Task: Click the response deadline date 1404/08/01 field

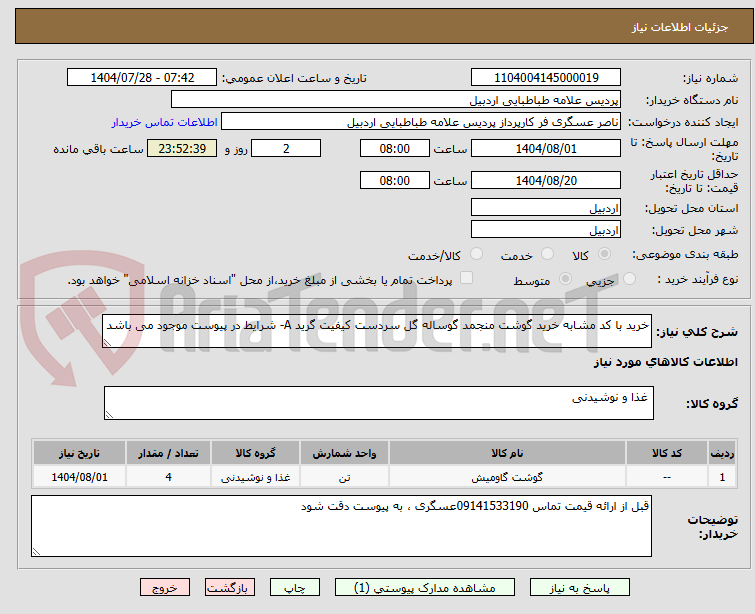Action: click(546, 148)
